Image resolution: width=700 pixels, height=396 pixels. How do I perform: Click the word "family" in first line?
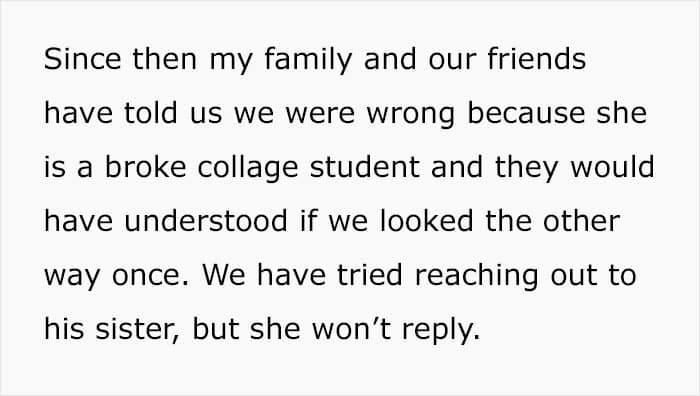308,60
